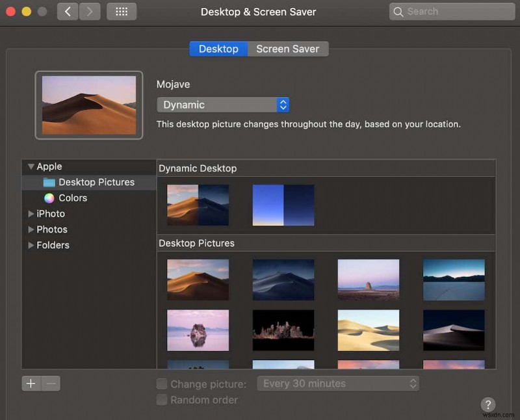Open the Help question mark button
Viewport: 520px width, 420px height.
pos(488,404)
